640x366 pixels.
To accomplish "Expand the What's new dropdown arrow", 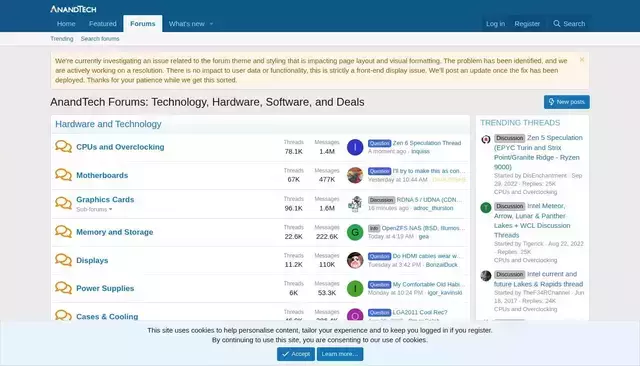I will 211,24.
